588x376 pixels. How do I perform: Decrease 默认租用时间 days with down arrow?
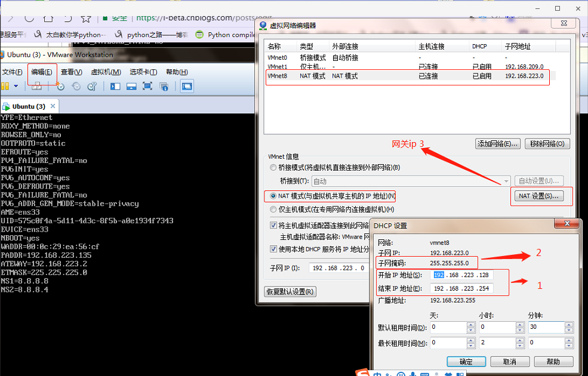[470, 330]
